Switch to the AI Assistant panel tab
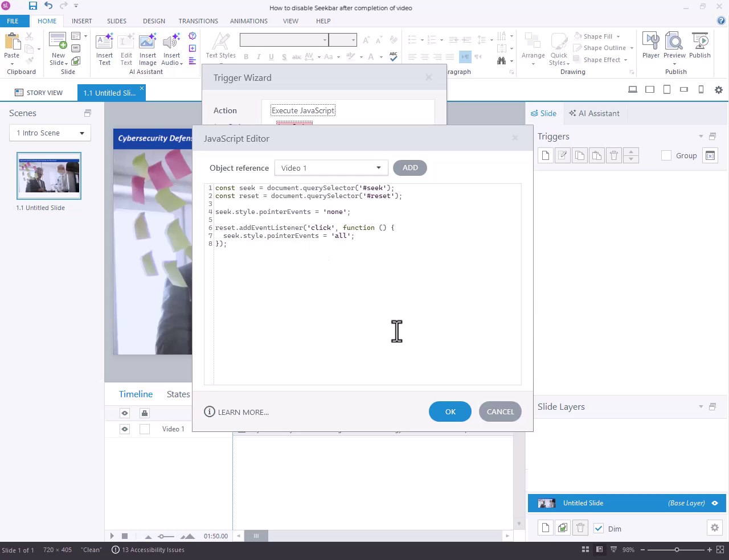The image size is (729, 560). (594, 113)
